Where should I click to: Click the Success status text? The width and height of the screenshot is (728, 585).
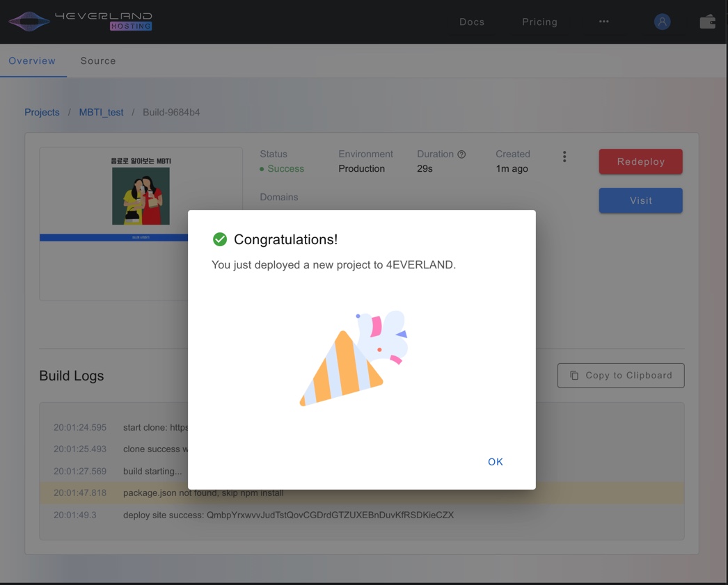click(285, 169)
